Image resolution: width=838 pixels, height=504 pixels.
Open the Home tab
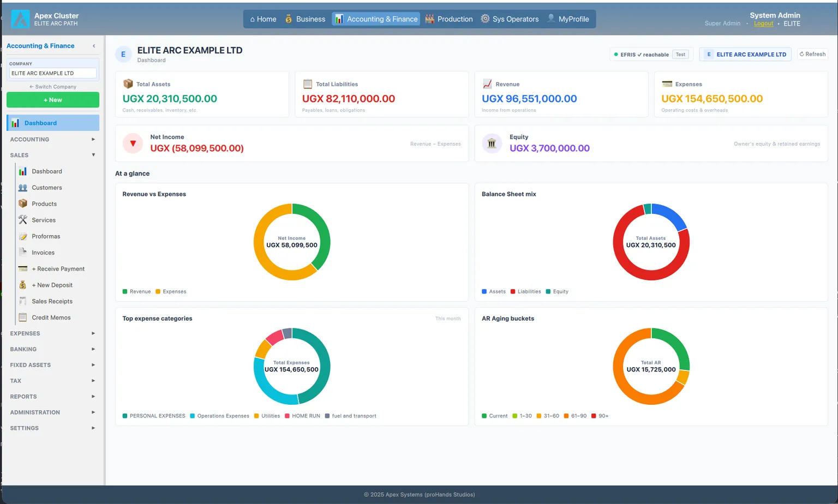(263, 19)
